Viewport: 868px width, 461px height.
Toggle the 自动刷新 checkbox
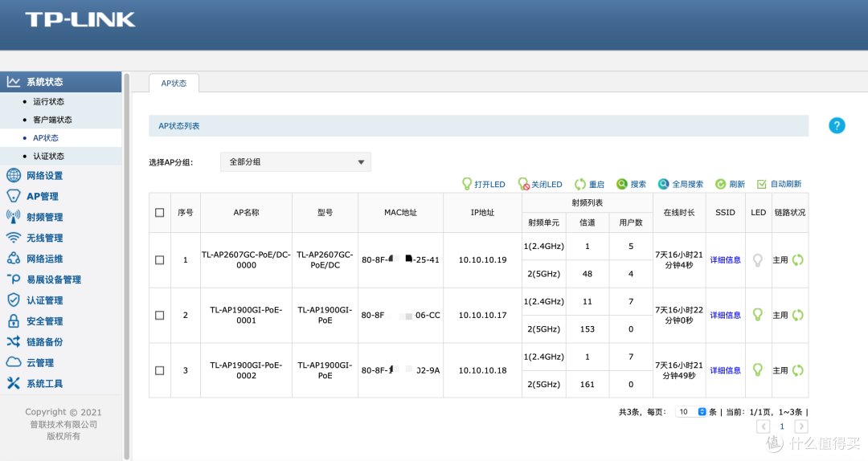[x=762, y=184]
